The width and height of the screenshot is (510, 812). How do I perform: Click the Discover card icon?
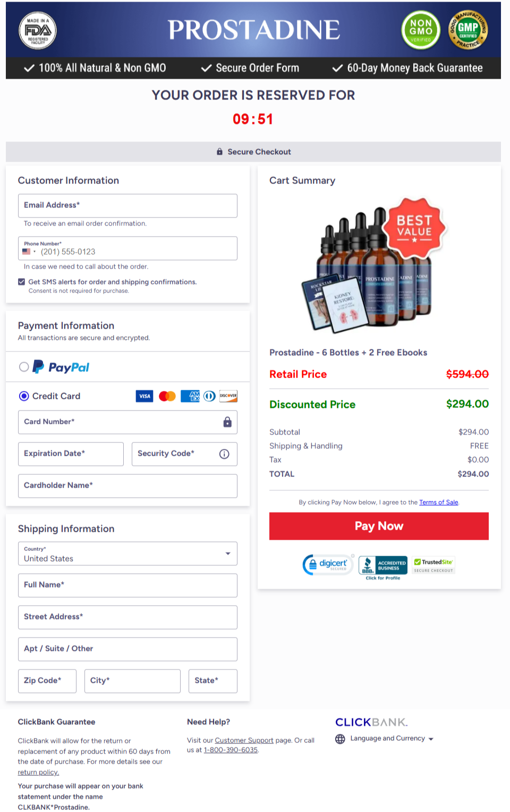[228, 396]
